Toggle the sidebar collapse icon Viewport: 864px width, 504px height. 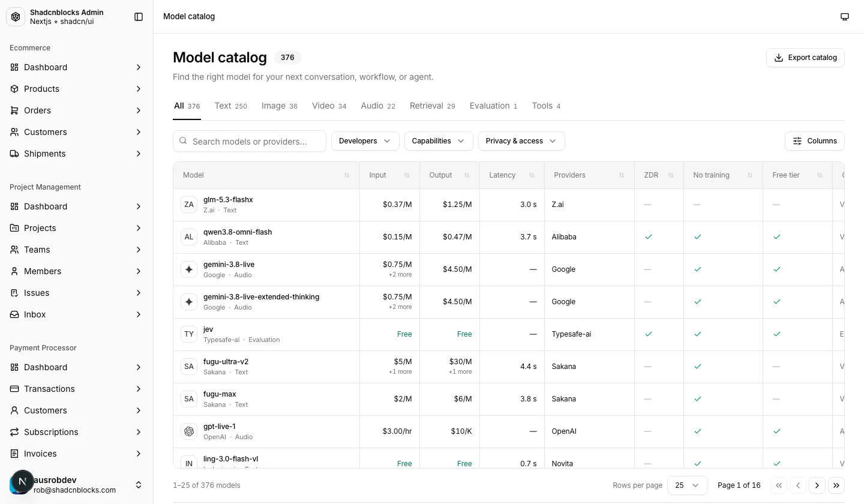click(x=139, y=17)
